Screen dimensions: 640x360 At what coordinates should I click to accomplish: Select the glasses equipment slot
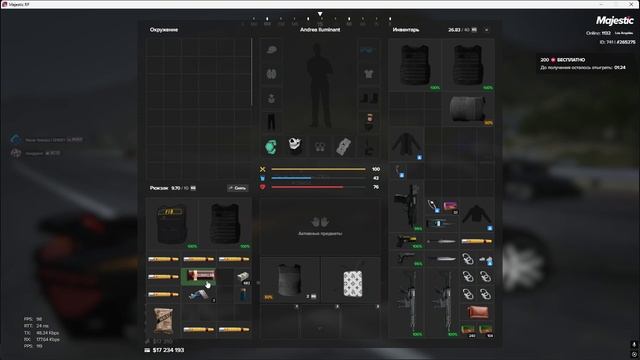(x=368, y=50)
